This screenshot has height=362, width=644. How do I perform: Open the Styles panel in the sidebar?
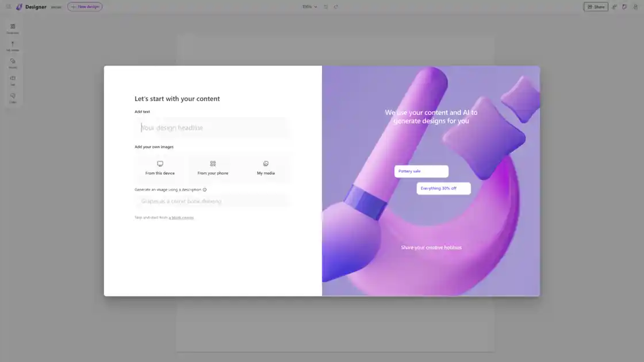point(13,98)
